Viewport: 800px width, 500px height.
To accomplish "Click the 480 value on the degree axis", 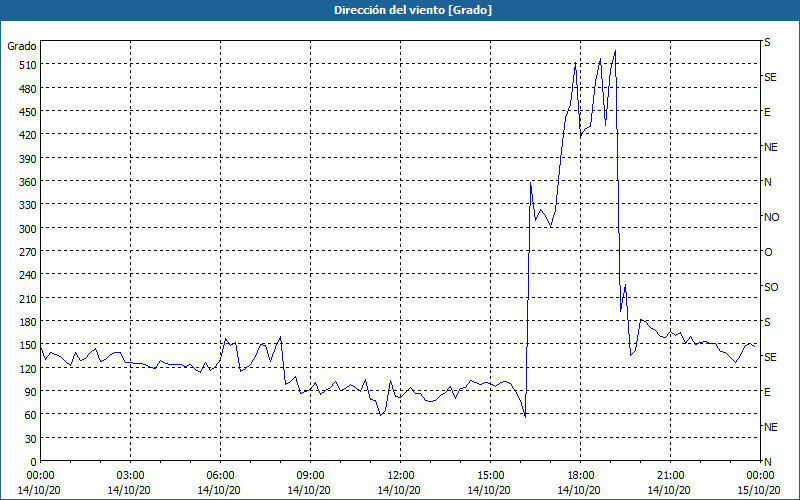I will 27,89.
